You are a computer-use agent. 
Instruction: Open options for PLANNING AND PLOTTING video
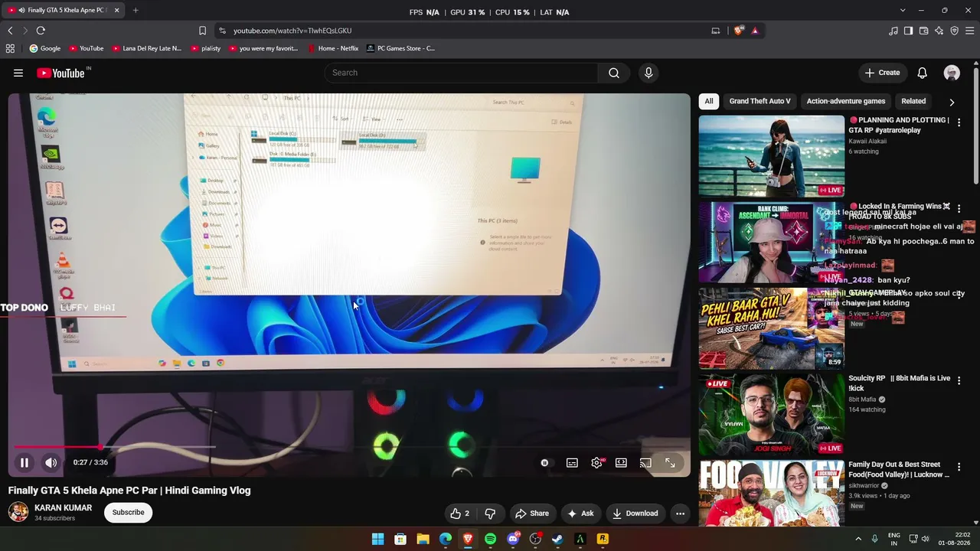pyautogui.click(x=959, y=122)
